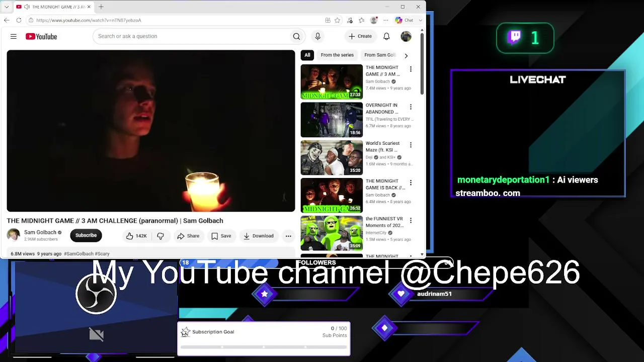
Task: Like the video with thumbs up
Action: 136,236
